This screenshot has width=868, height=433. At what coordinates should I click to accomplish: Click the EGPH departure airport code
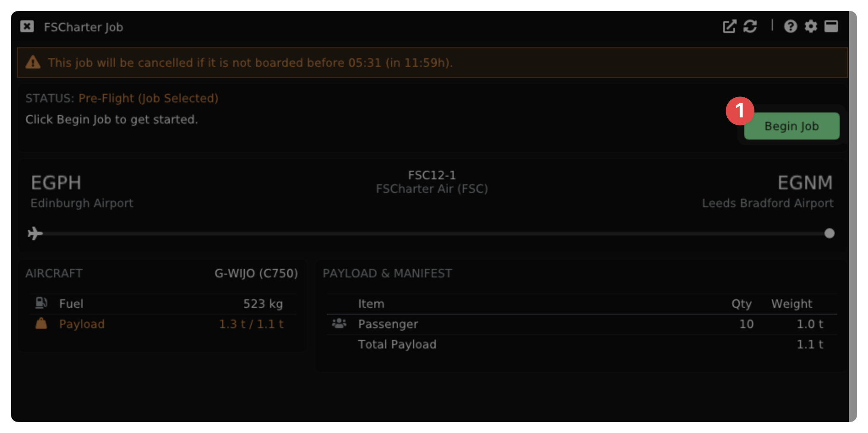coord(56,183)
